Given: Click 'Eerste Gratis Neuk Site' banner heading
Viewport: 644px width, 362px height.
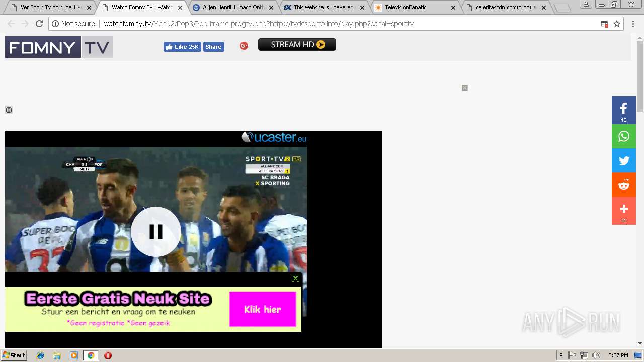Looking at the screenshot, I should tap(118, 299).
